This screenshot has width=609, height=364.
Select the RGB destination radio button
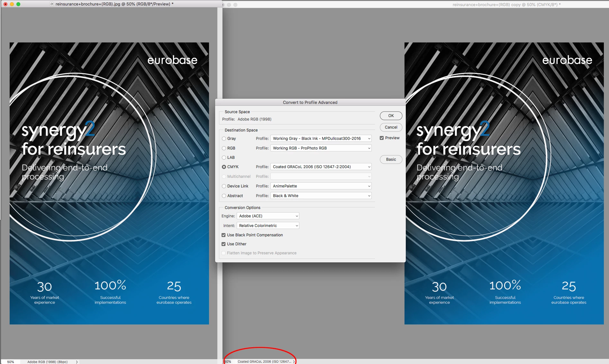[224, 148]
